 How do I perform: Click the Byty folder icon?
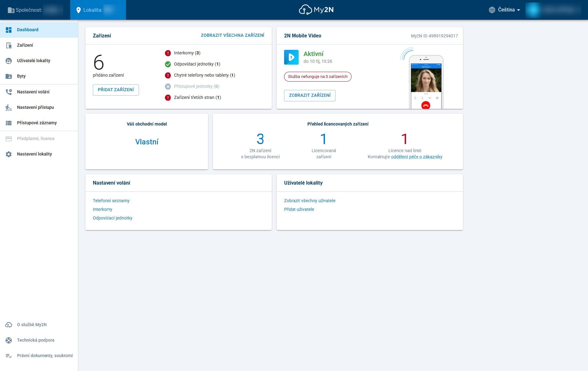click(9, 76)
